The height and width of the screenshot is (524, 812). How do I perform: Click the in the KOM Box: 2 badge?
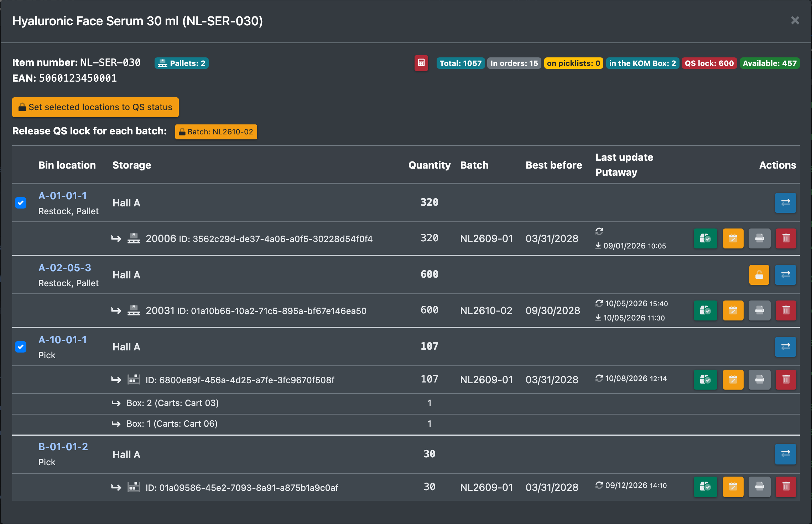click(x=642, y=63)
